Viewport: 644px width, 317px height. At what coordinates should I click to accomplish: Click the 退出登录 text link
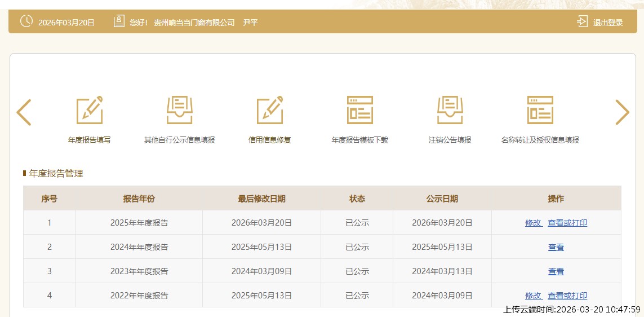[608, 23]
